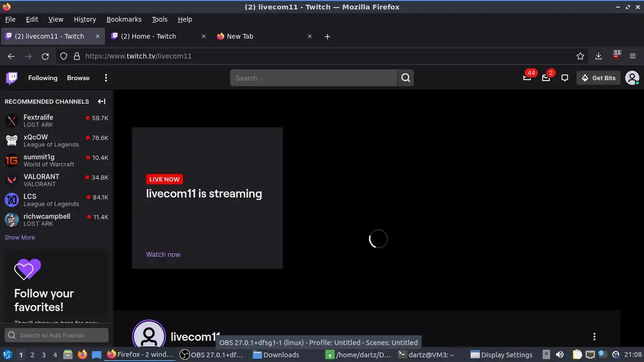Switch to OBS 27.0.1 taskbar window

click(x=213, y=354)
